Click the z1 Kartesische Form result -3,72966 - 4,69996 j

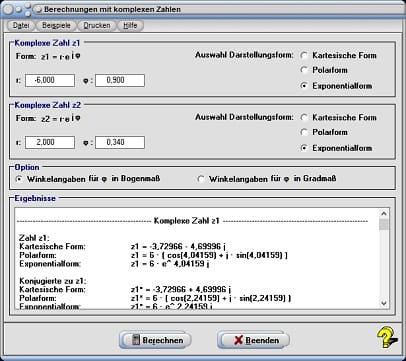point(178,247)
